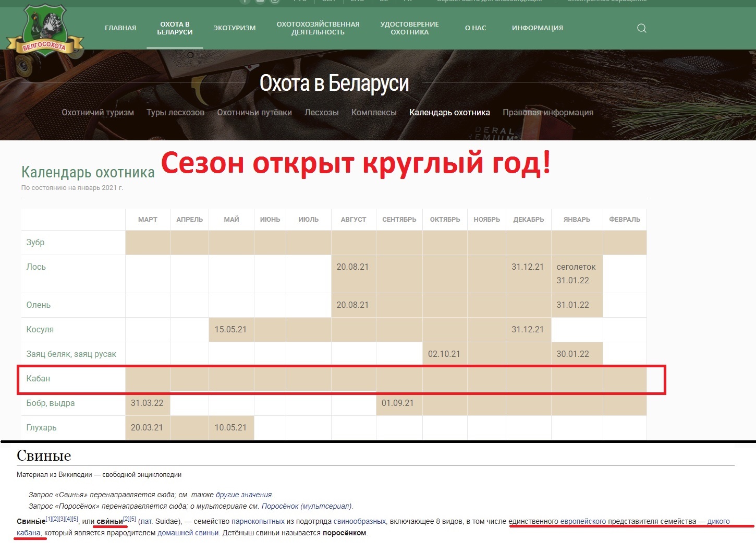Click the Зубр row label
756x552 pixels.
tap(35, 243)
